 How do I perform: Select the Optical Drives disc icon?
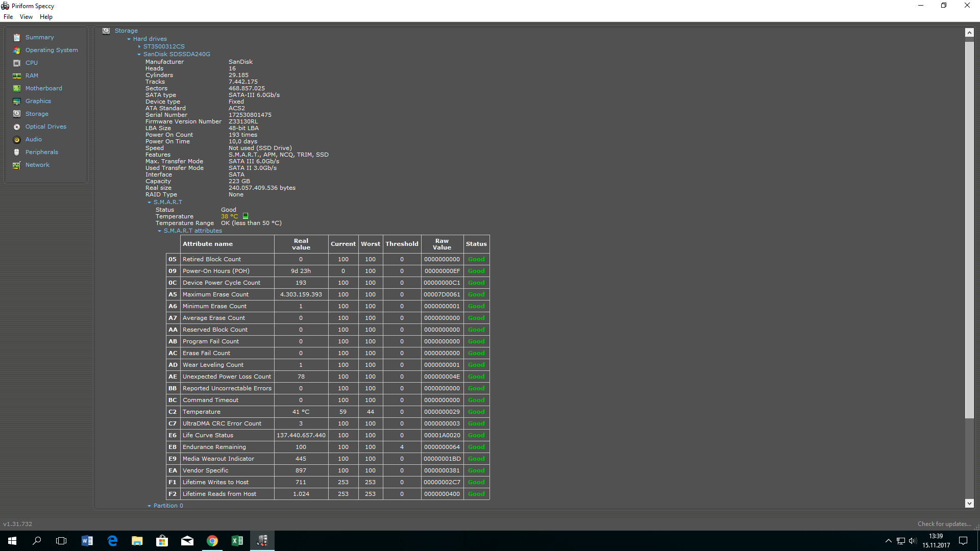[x=17, y=127]
